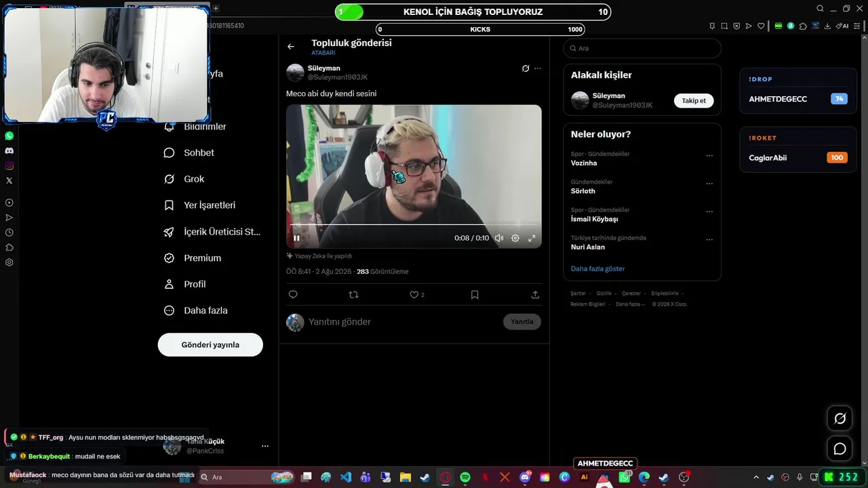Open video settings gear

(x=515, y=238)
